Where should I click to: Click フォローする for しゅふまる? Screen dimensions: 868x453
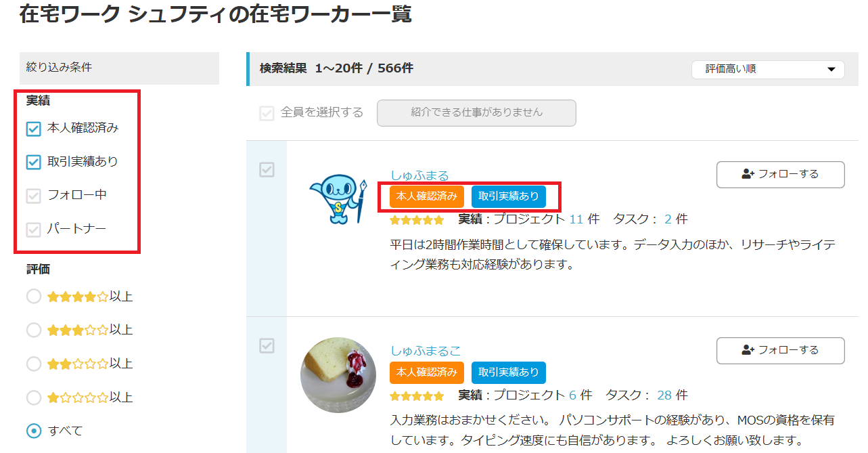(x=780, y=174)
